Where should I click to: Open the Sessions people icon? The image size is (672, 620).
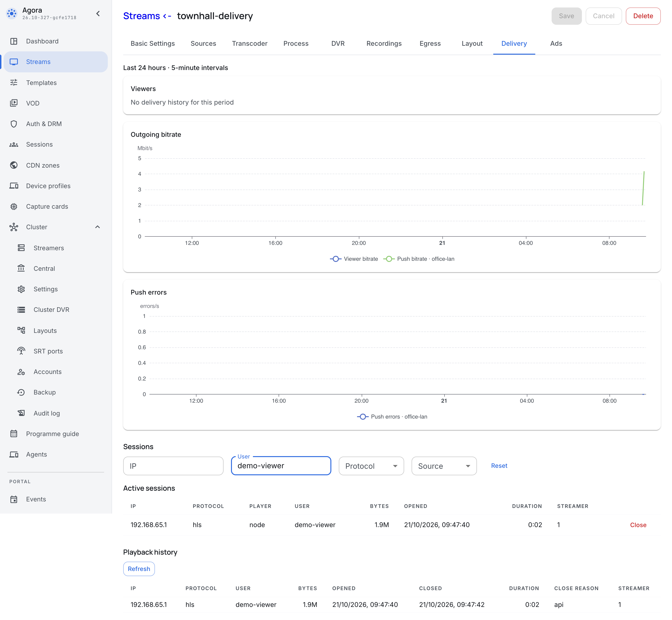point(14,144)
